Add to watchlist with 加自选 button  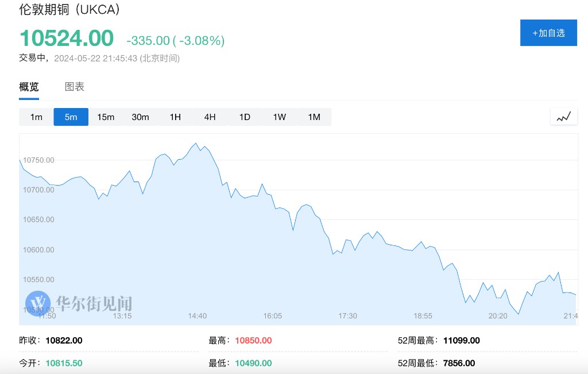pyautogui.click(x=548, y=33)
